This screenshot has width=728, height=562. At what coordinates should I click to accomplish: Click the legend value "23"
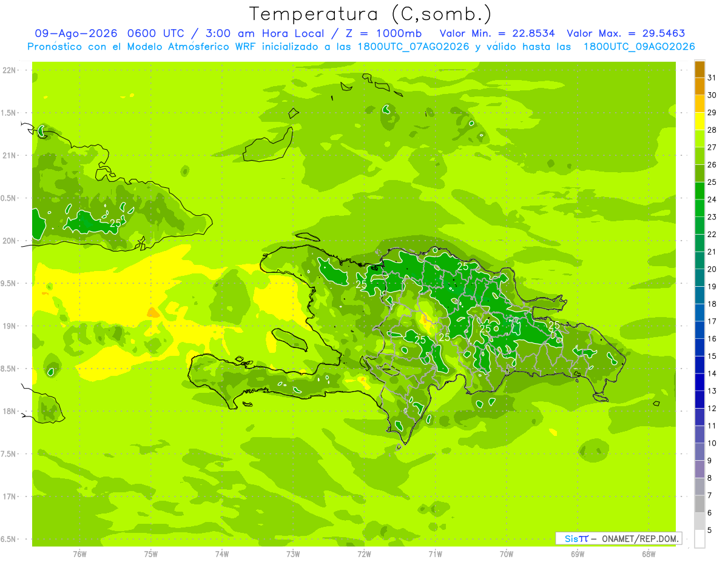tap(712, 217)
